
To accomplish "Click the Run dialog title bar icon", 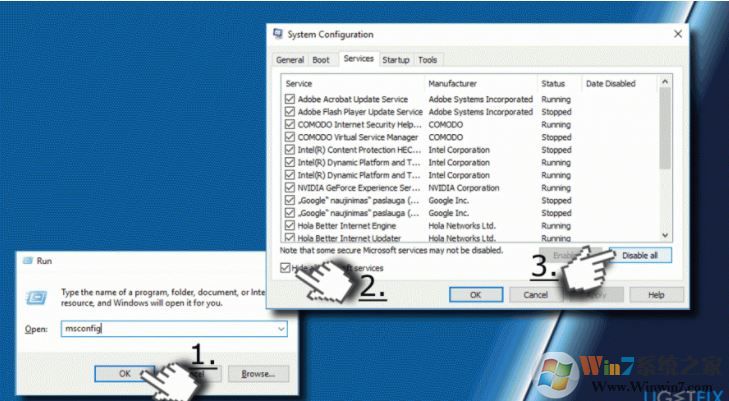I will pyautogui.click(x=26, y=262).
